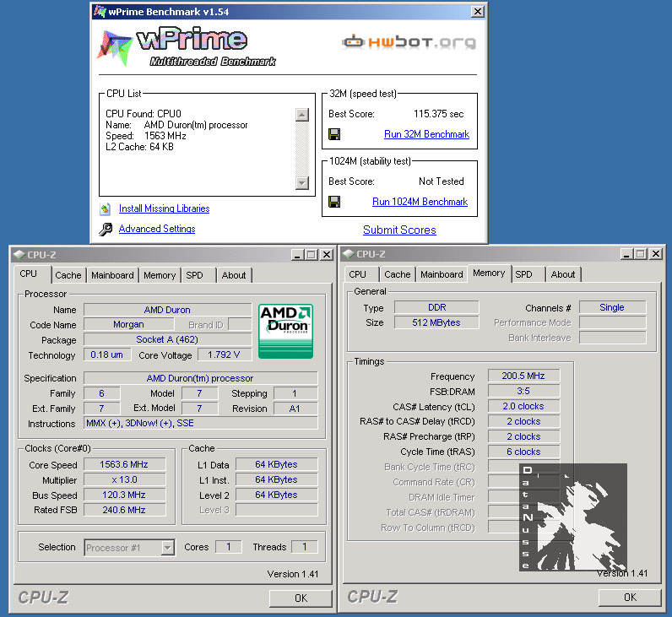The image size is (672, 617).
Task: Click the HWBOT.org logo
Action: click(x=409, y=42)
